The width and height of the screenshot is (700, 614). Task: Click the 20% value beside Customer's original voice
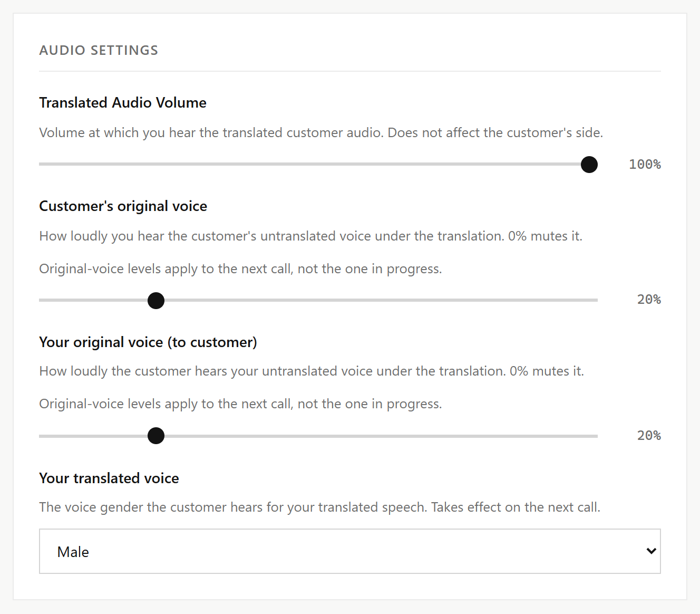(649, 300)
